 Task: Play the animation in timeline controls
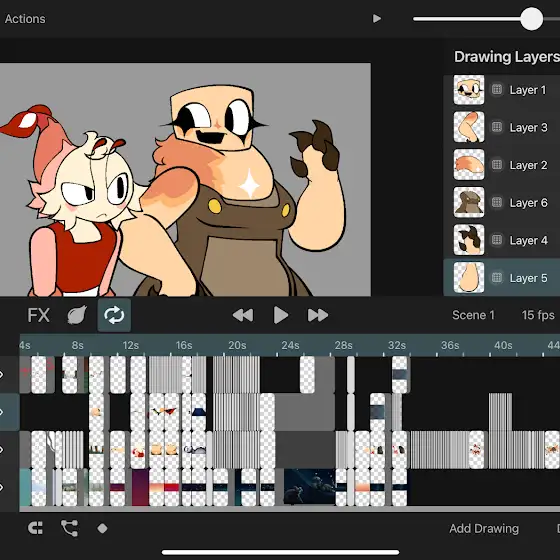point(281,315)
